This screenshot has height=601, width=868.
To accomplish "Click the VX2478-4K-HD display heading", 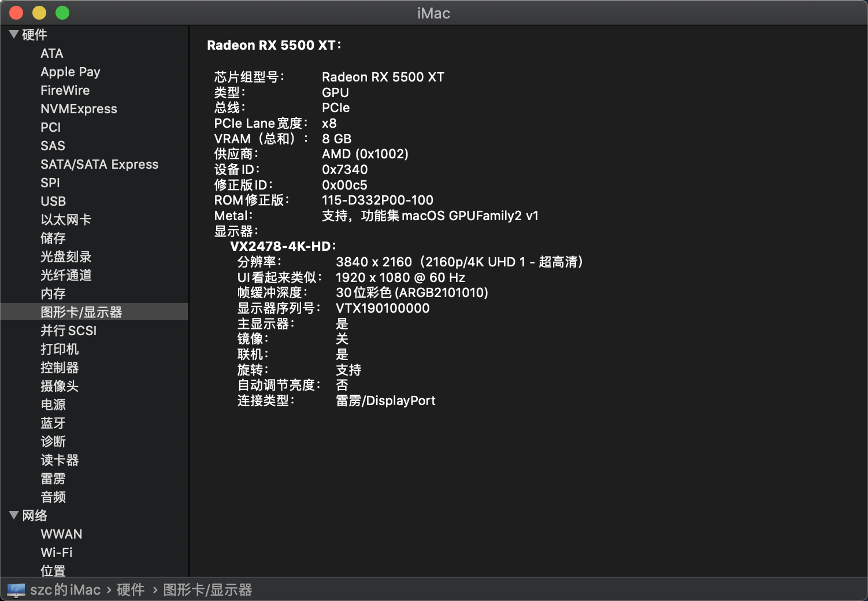I will (283, 246).
